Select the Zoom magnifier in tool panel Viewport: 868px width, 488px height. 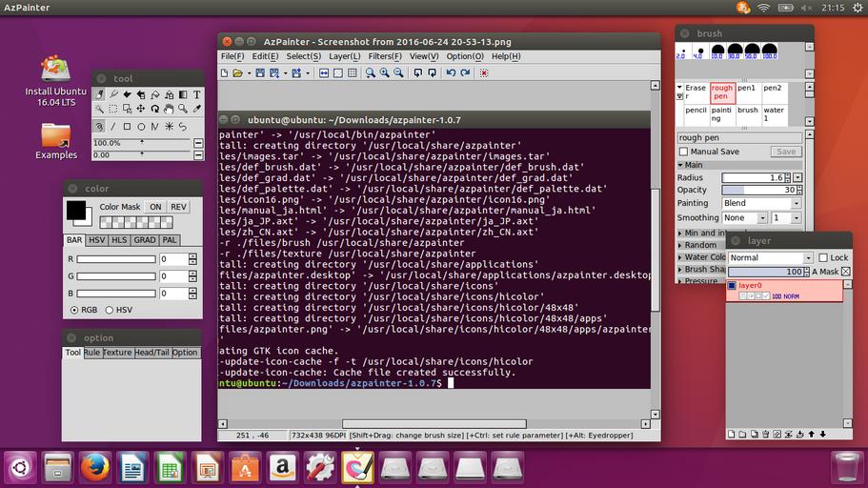[x=183, y=109]
